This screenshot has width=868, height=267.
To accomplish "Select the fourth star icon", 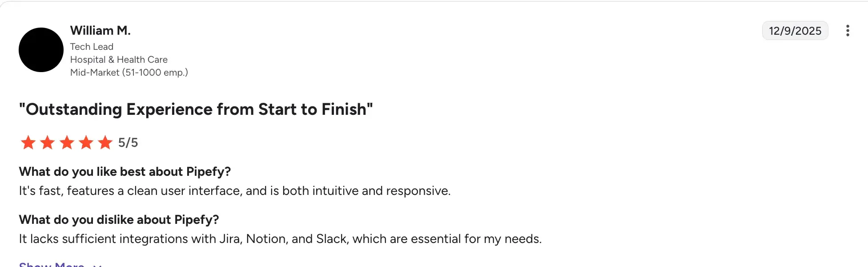I will [x=86, y=142].
